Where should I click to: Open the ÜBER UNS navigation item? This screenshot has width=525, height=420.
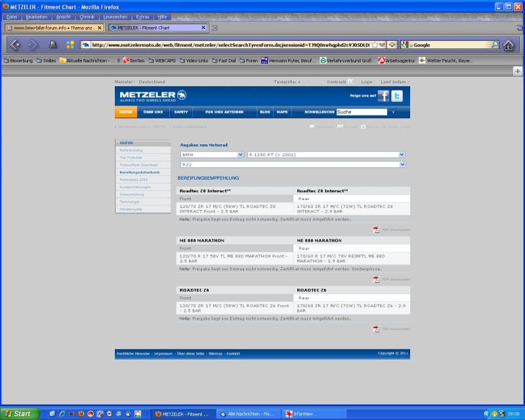[x=153, y=112]
